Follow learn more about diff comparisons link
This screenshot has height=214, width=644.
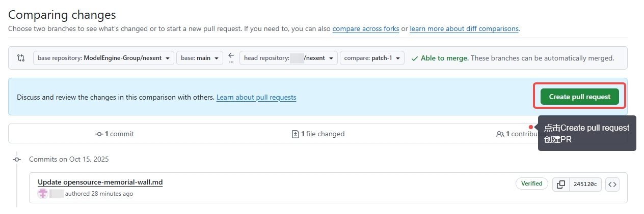[x=464, y=29]
